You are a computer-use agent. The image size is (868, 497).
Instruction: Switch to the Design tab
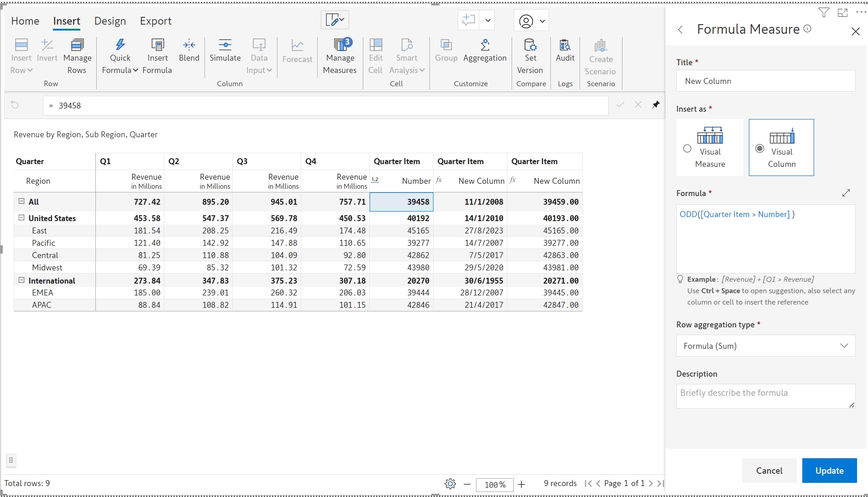pyautogui.click(x=110, y=21)
